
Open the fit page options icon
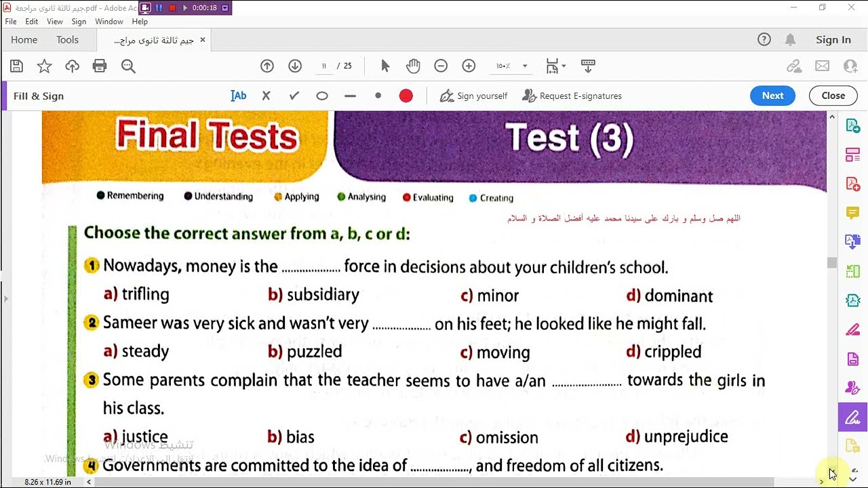(x=555, y=66)
